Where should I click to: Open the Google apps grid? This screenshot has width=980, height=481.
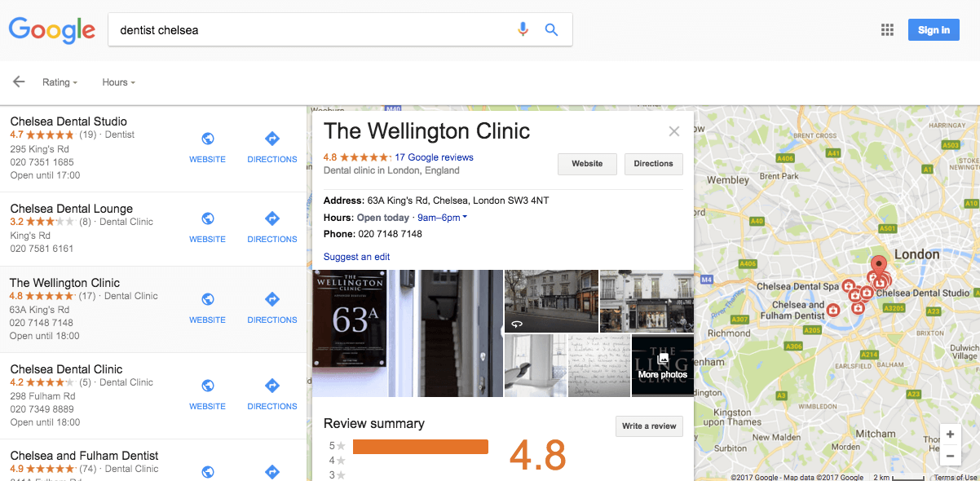[888, 30]
